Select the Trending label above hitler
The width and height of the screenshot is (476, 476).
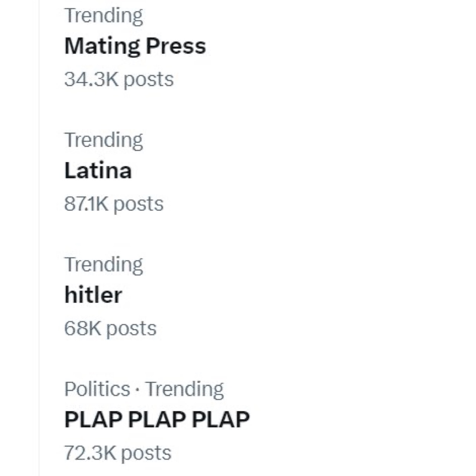tap(104, 265)
